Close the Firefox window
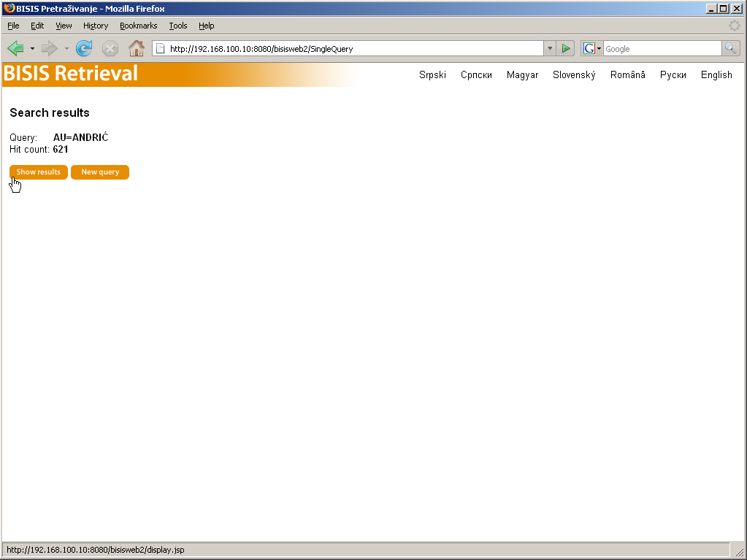Screen dimensions: 747x560 tap(737, 9)
